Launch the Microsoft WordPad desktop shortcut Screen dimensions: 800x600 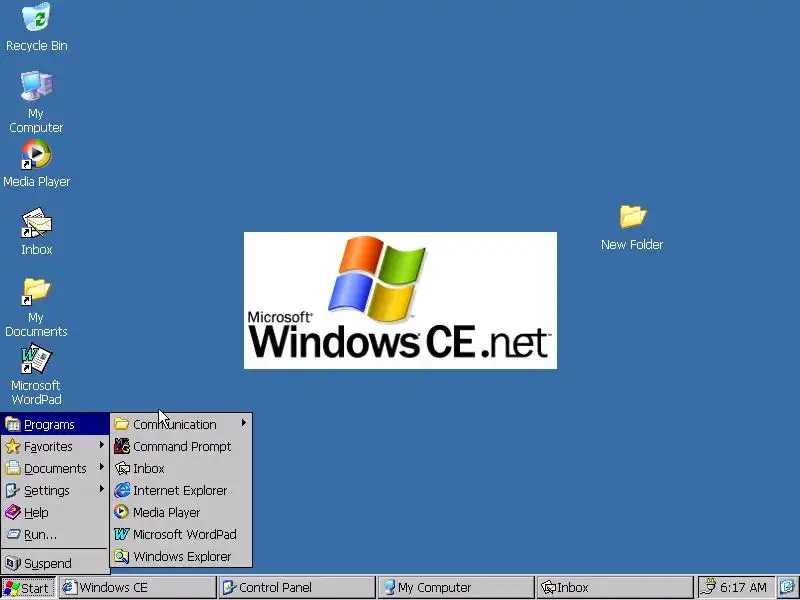36,375
